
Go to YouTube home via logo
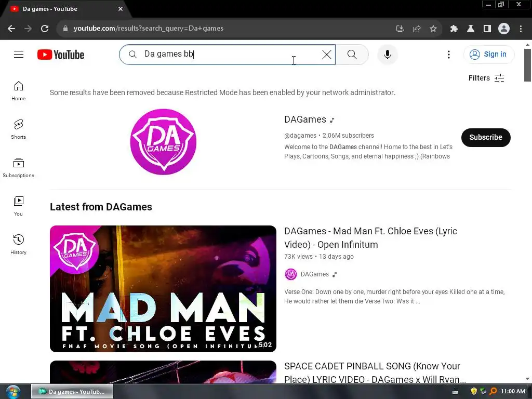(x=61, y=55)
